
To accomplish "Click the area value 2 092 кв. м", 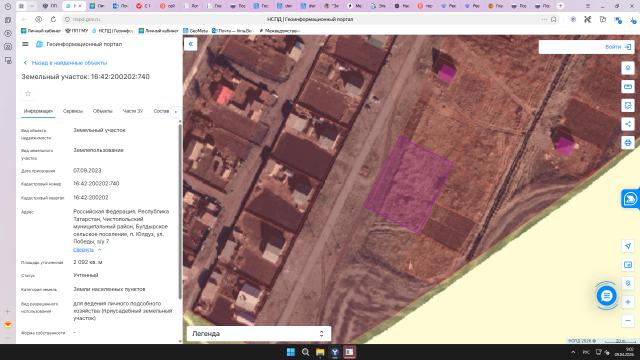I will (x=88, y=262).
